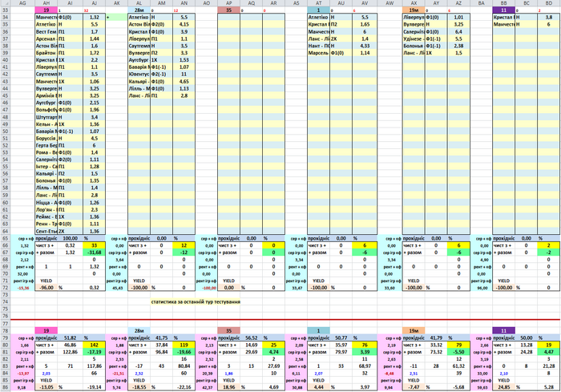This screenshot has height=392, width=561.
Task: Click the YIELD value '-7,47'
Action: [414, 387]
